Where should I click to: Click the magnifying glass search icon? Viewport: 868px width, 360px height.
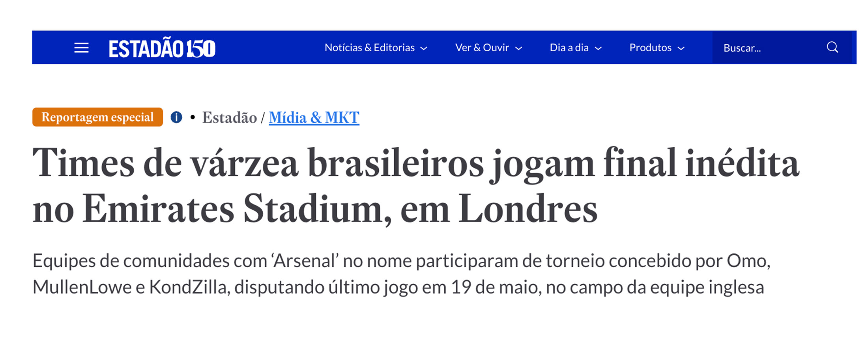tap(832, 47)
